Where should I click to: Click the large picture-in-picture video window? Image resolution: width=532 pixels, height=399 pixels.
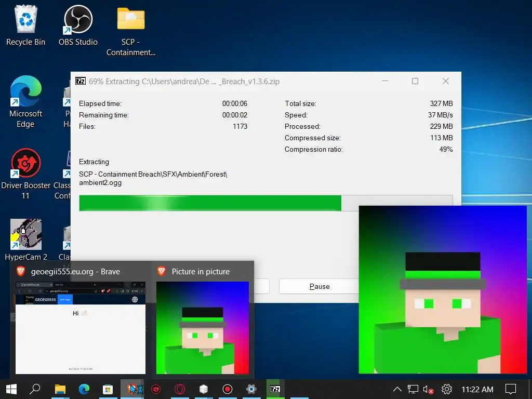pos(443,289)
